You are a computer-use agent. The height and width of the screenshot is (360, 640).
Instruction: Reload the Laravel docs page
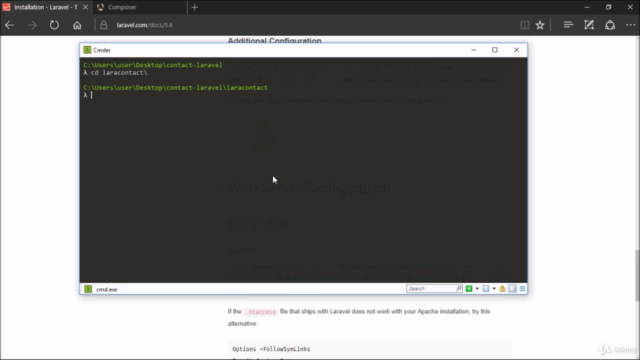pos(54,25)
